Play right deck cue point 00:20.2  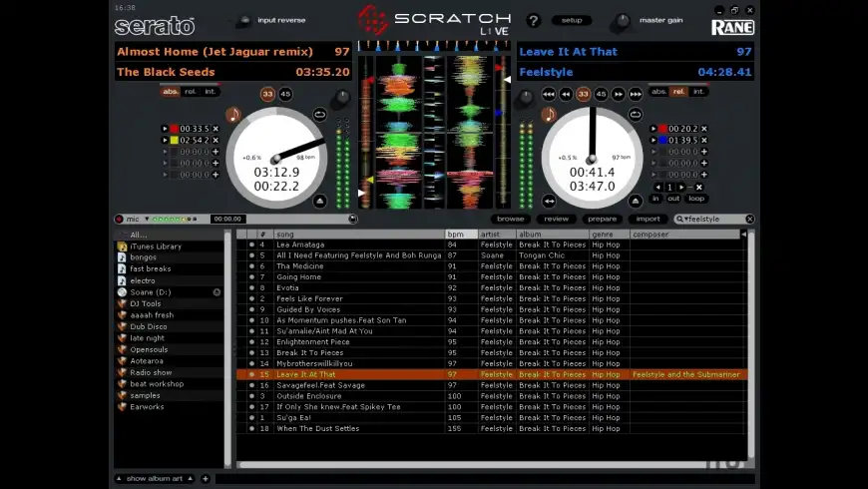(653, 129)
